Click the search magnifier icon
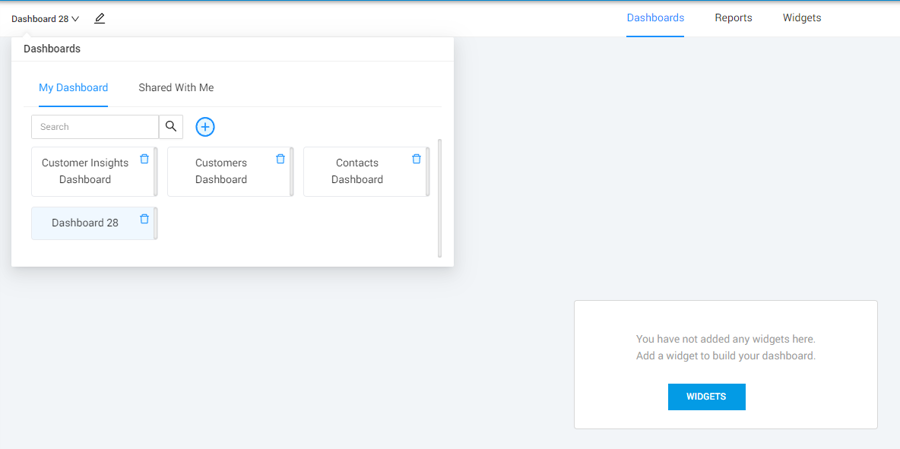The height and width of the screenshot is (449, 900). coord(171,127)
